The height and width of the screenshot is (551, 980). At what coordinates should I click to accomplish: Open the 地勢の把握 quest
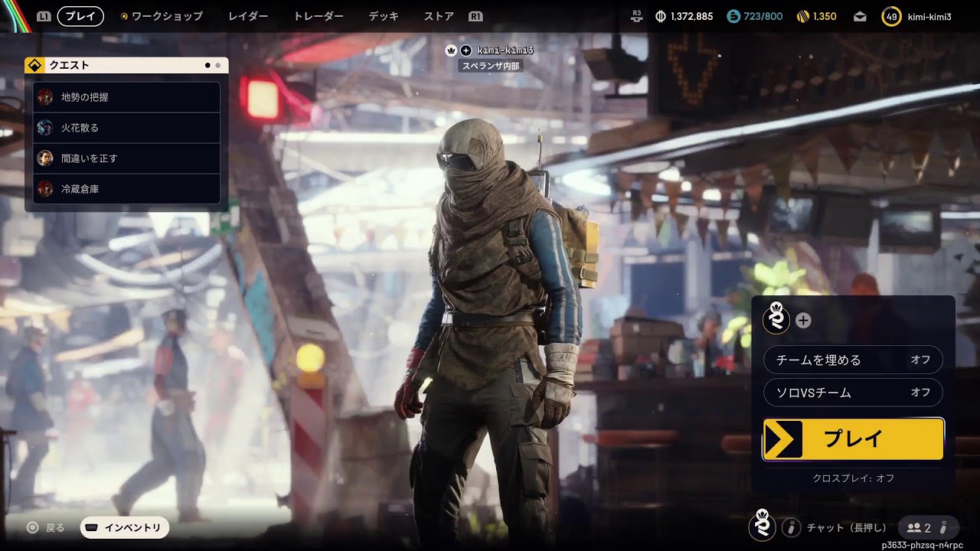(x=127, y=97)
